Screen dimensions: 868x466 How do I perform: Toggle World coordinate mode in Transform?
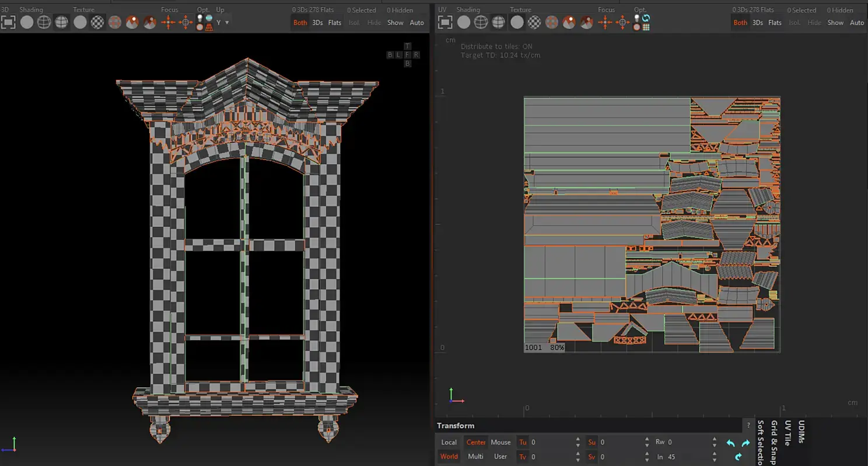click(449, 456)
